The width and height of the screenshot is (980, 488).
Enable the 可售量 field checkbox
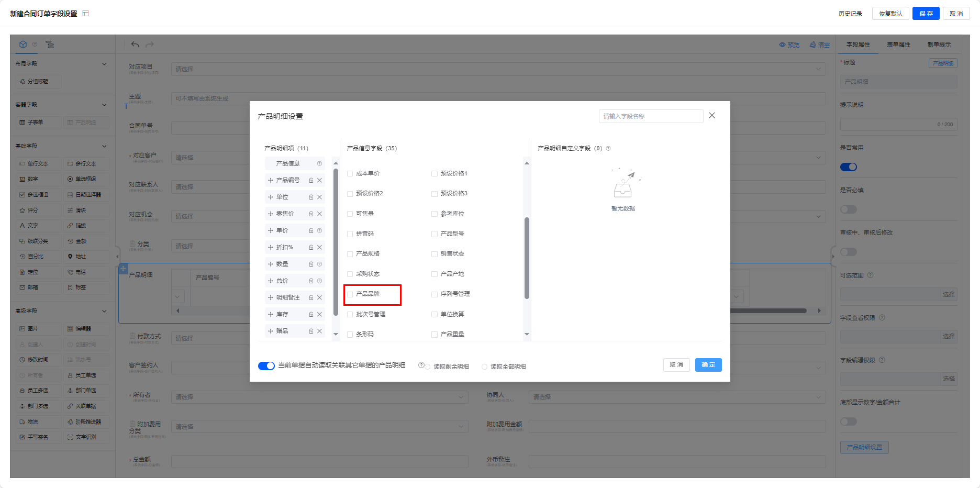point(350,214)
